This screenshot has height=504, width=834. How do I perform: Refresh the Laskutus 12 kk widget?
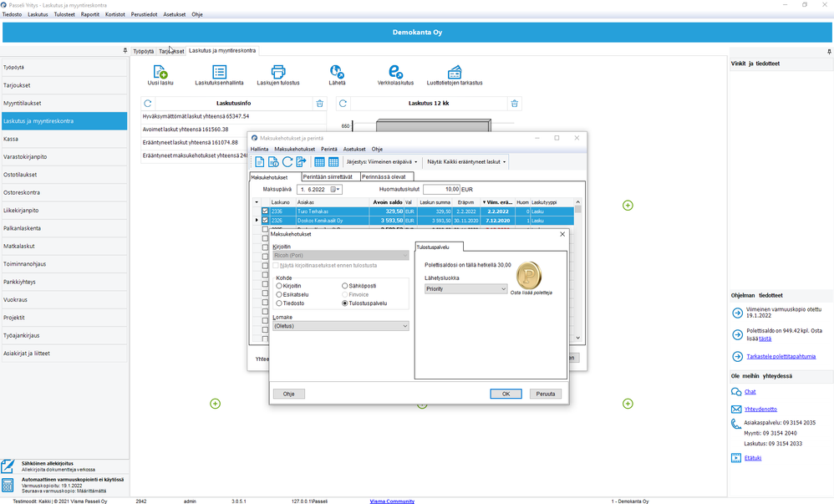pos(343,104)
